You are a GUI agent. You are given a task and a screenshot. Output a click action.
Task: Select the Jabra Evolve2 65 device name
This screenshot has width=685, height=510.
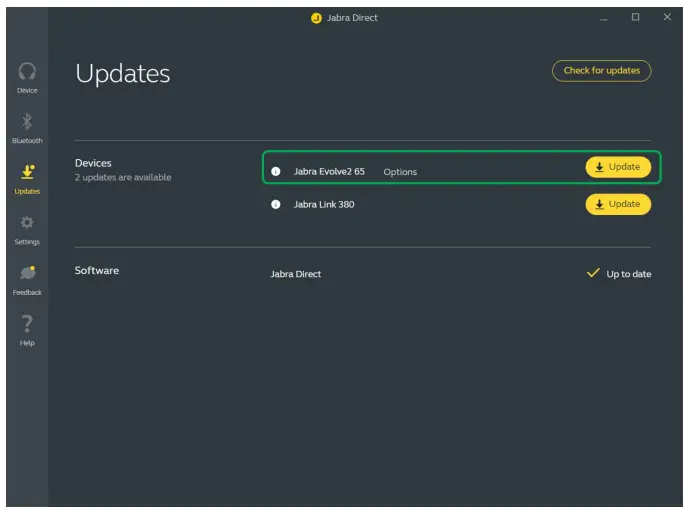(x=329, y=171)
